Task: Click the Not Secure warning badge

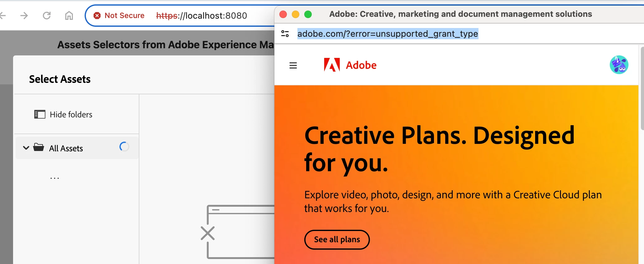Action: [119, 16]
